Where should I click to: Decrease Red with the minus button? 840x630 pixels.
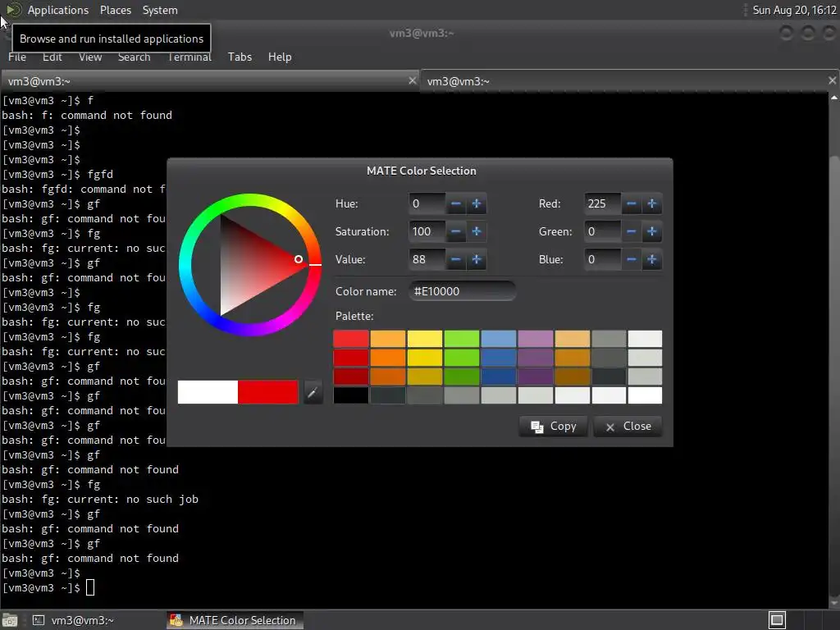[x=632, y=203]
